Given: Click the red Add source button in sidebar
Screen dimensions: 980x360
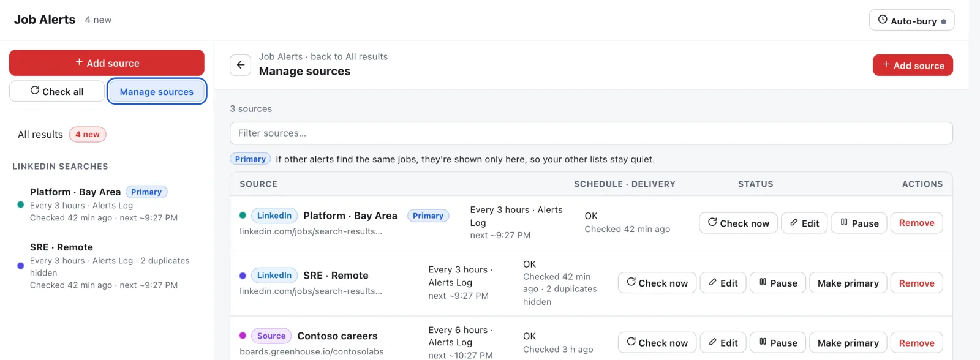Looking at the screenshot, I should pos(107,62).
